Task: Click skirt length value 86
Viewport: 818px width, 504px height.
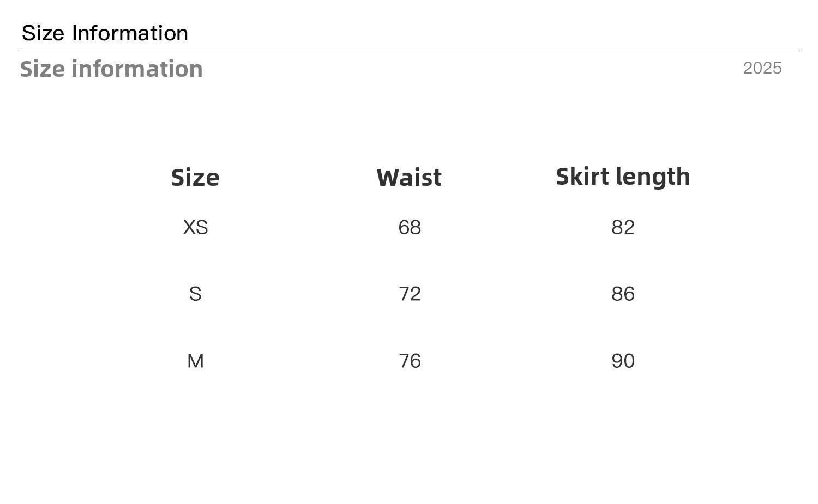Action: (x=623, y=294)
